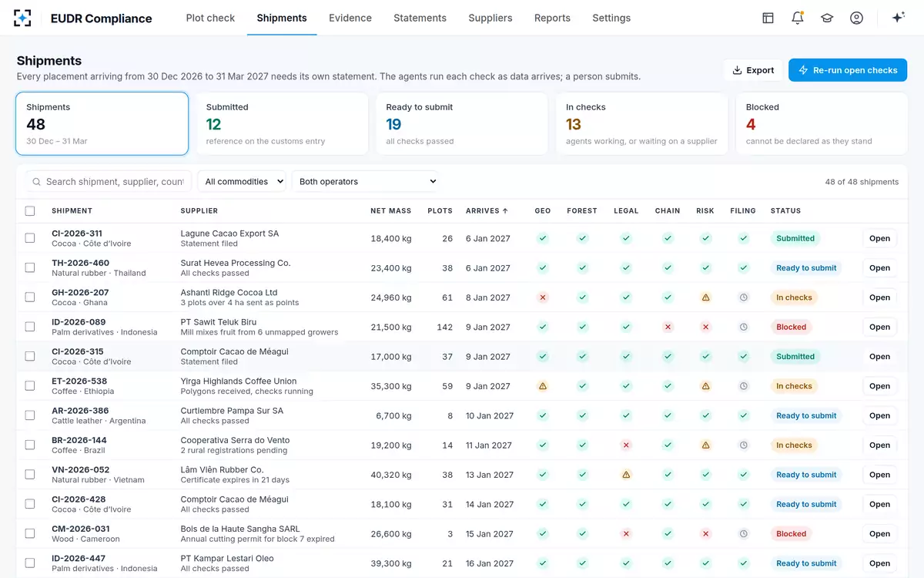Screen dimensions: 924x578
Task: Click the passed GEO icon for AR-2026-386
Action: 543,415
